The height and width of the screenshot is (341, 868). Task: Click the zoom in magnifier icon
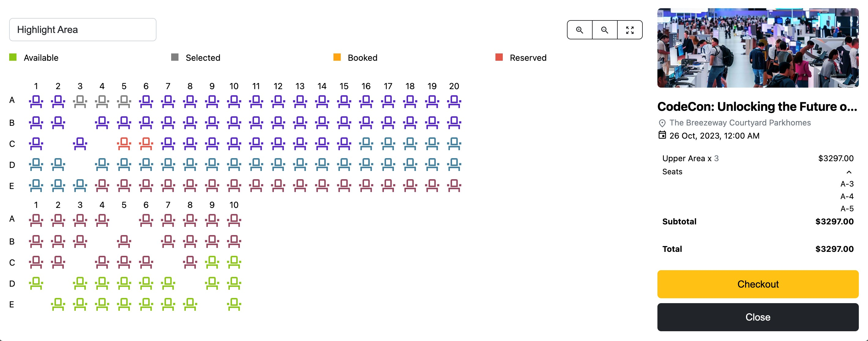point(579,30)
